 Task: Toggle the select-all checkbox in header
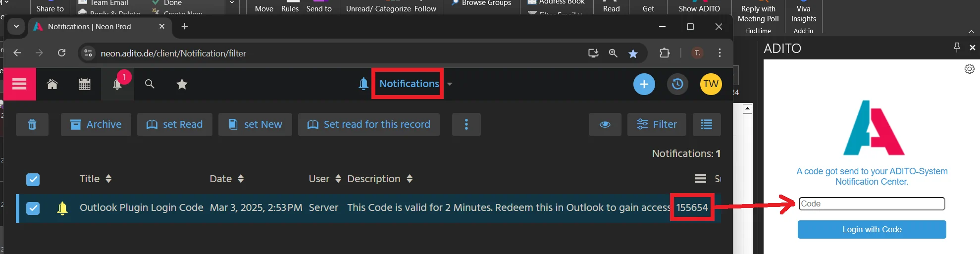click(33, 179)
